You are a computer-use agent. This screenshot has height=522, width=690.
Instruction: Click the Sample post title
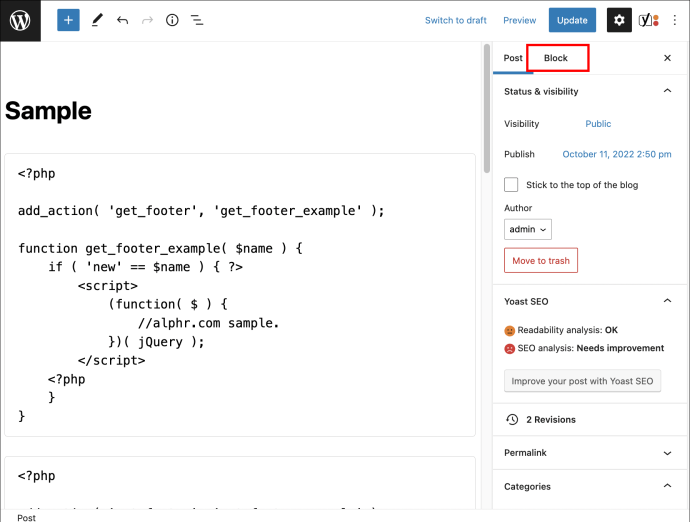(x=48, y=110)
